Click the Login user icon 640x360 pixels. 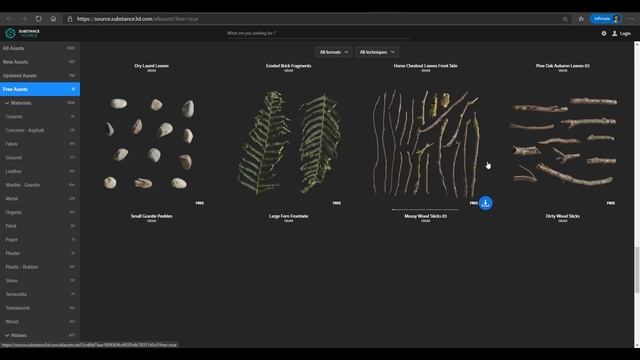614,33
